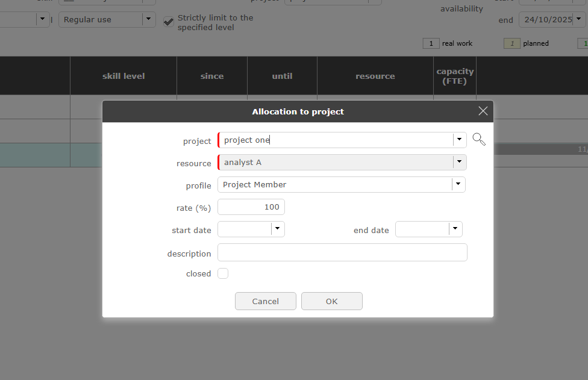588x380 pixels.
Task: Select the skill level column header
Action: click(124, 76)
